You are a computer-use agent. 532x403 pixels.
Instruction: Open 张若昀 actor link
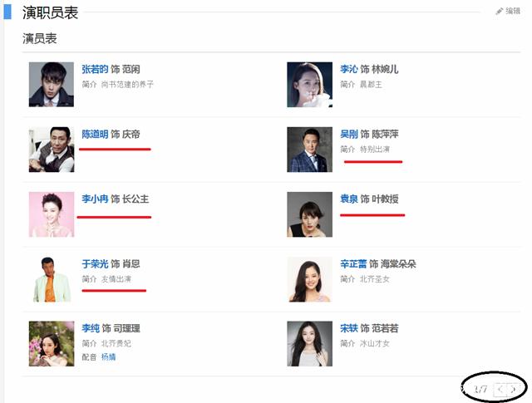pos(95,70)
